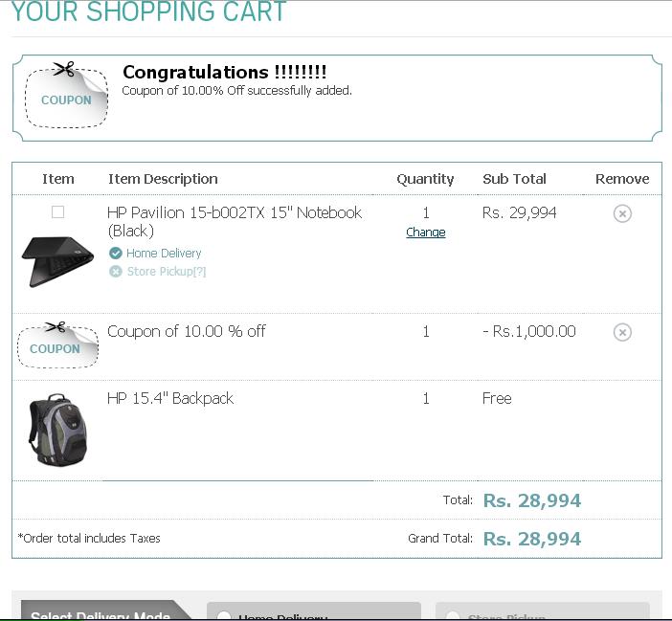Viewport: 672px width, 621px height.
Task: Open the HP Pavilion notebook thumbnail
Action: coord(57,261)
